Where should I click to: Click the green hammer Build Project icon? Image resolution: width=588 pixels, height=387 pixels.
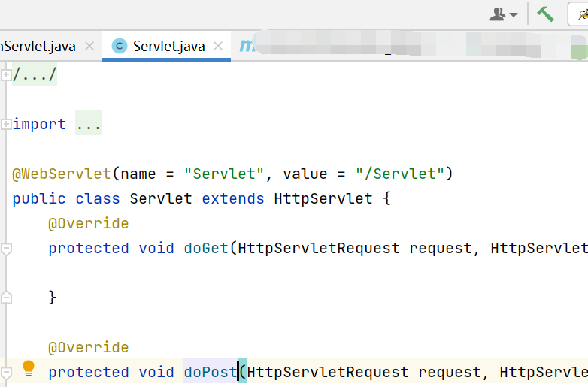pos(545,14)
